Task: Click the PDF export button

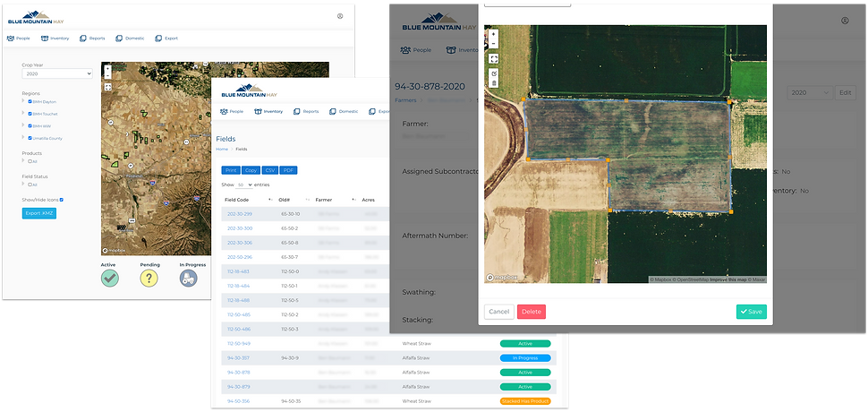Action: coord(288,170)
